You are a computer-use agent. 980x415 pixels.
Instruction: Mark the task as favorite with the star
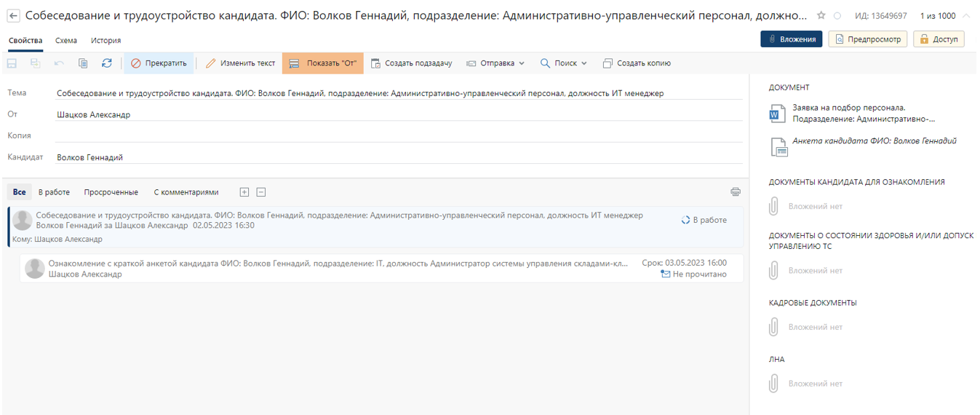coord(821,15)
